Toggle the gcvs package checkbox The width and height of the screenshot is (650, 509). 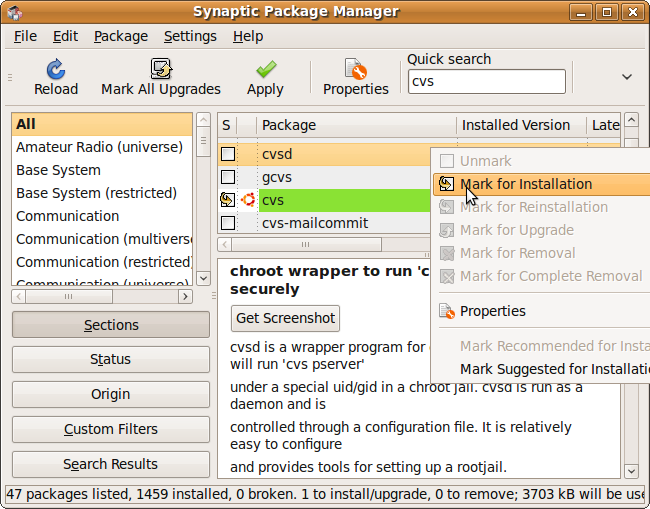[x=228, y=177]
